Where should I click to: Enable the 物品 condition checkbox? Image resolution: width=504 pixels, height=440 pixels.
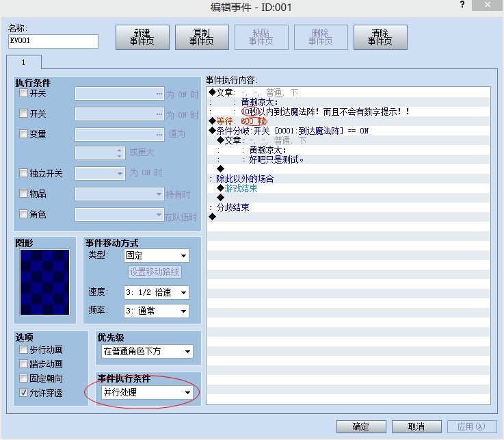pyautogui.click(x=23, y=193)
